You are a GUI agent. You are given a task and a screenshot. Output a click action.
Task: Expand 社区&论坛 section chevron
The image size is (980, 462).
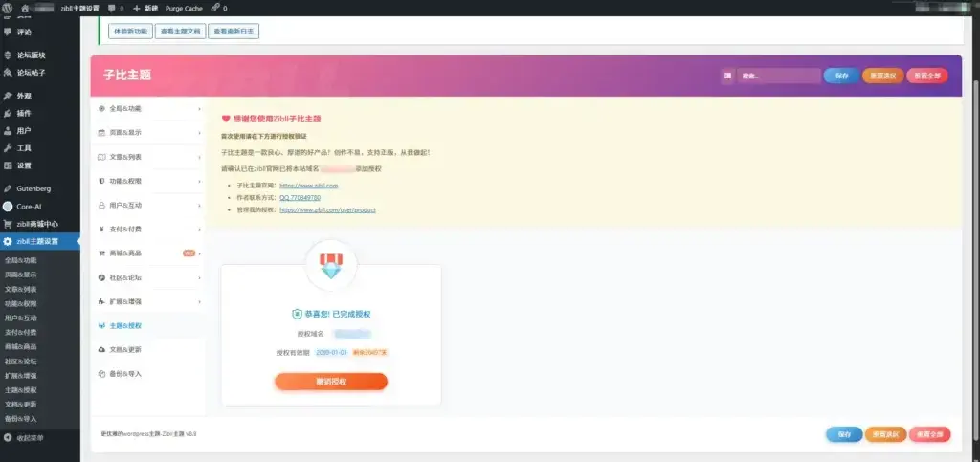199,277
